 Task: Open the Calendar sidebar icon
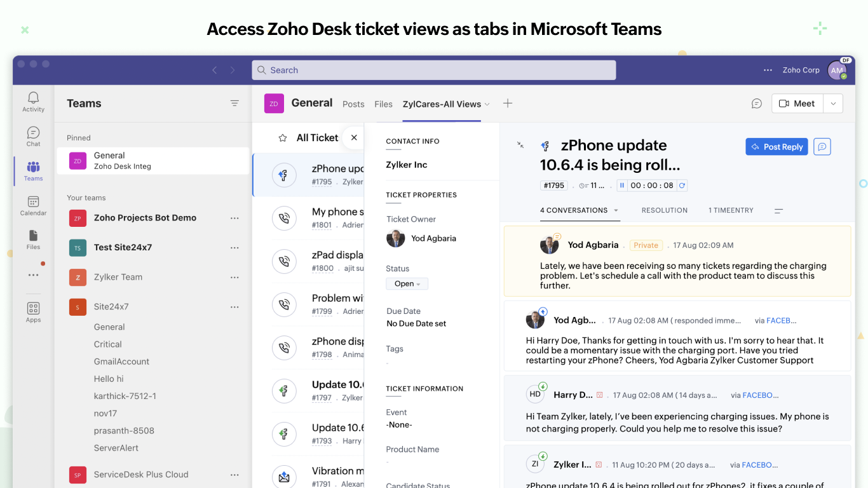pos(33,206)
